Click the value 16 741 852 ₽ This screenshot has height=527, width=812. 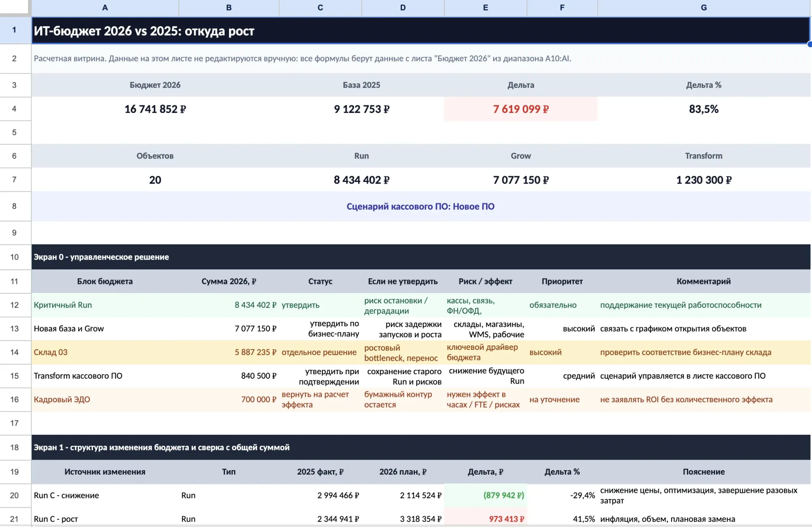155,109
